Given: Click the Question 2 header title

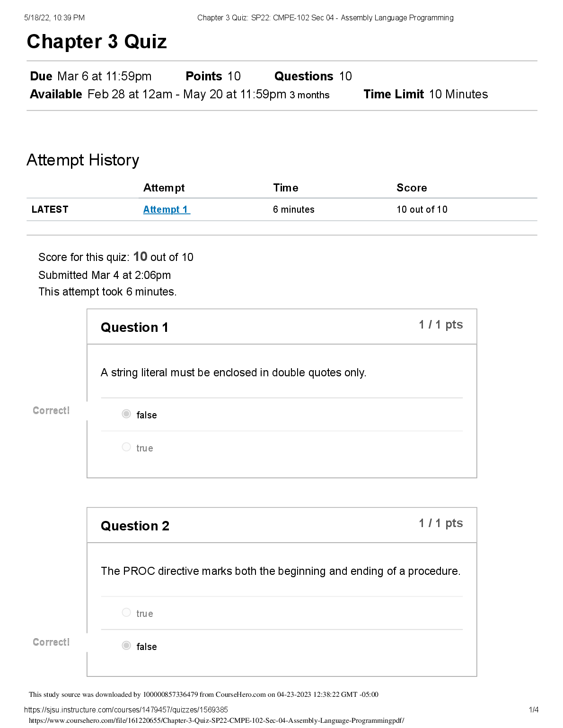Looking at the screenshot, I should (x=135, y=526).
